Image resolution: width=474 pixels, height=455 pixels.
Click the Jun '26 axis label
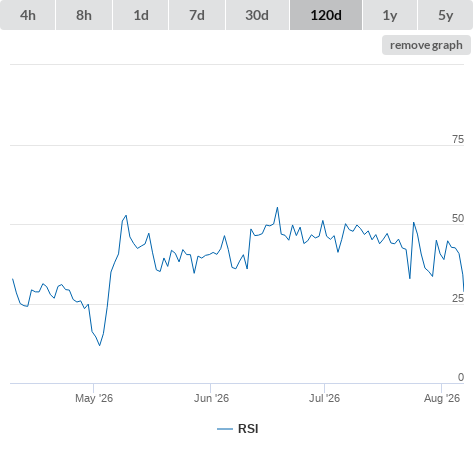211,398
